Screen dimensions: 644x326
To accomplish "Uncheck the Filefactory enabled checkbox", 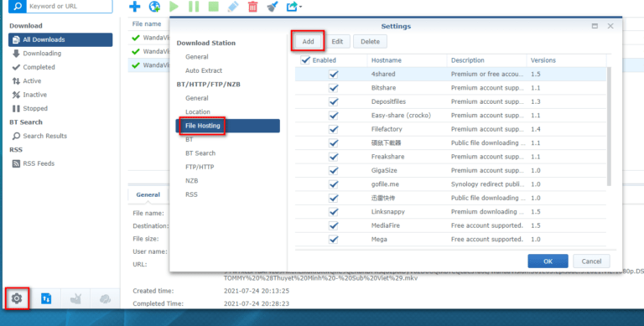I will [334, 129].
